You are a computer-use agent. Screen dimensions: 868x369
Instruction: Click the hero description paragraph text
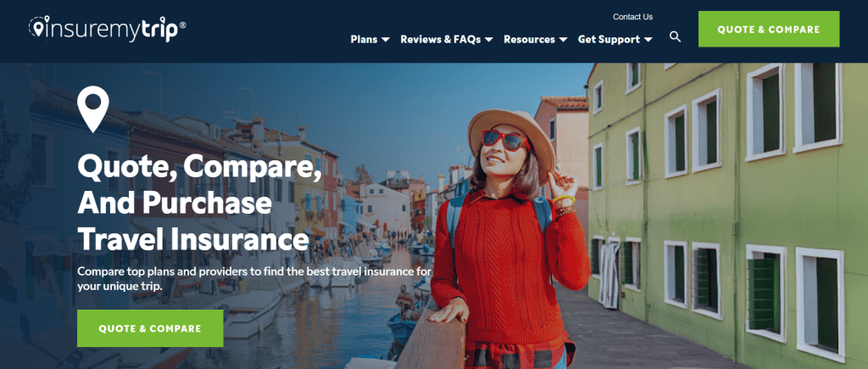point(254,279)
